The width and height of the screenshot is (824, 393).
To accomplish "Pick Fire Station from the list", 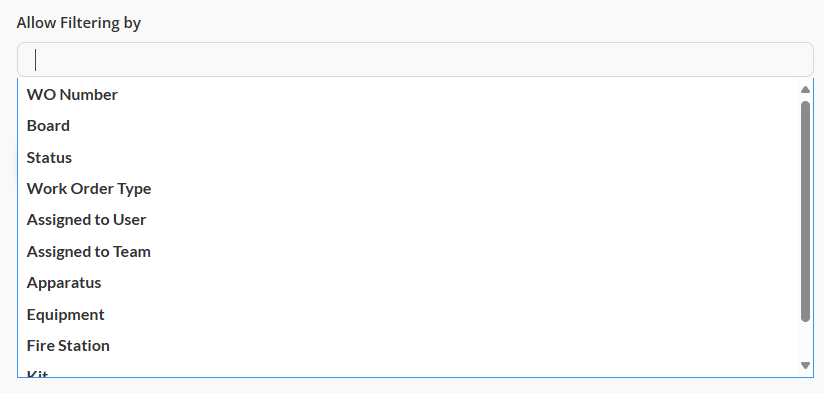I will 408,345.
